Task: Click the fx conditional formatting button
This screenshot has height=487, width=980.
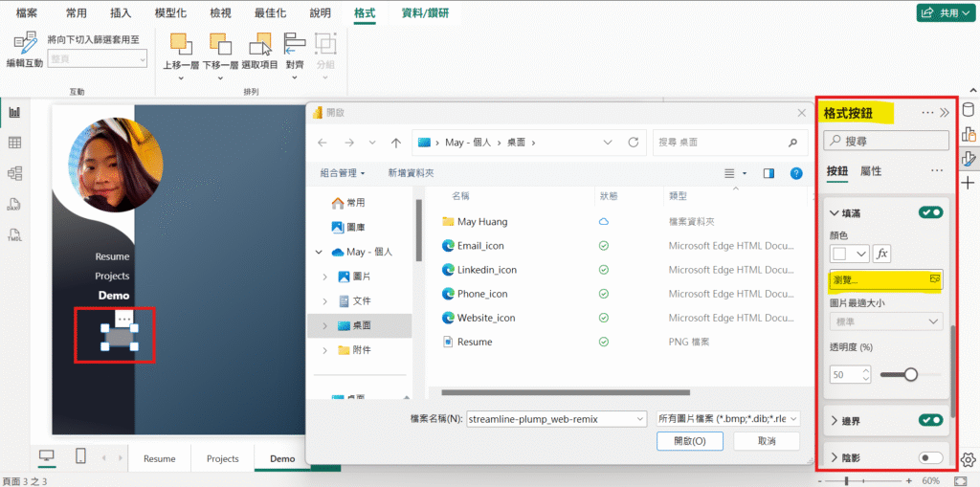Action: click(x=882, y=254)
